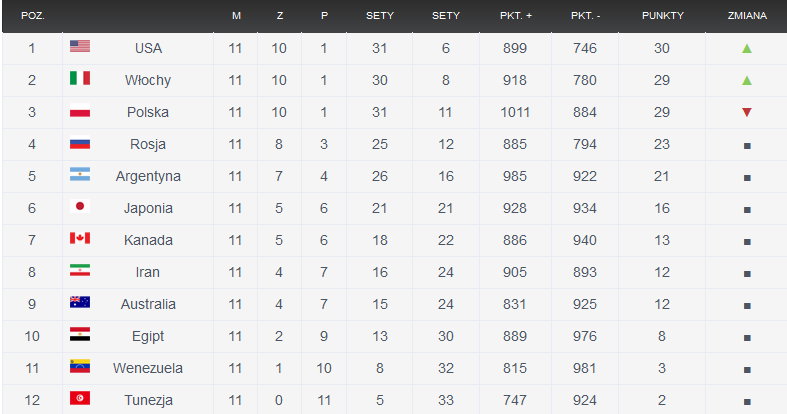This screenshot has height=414, width=787.
Task: Select the Poland flag icon
Action: (80, 110)
